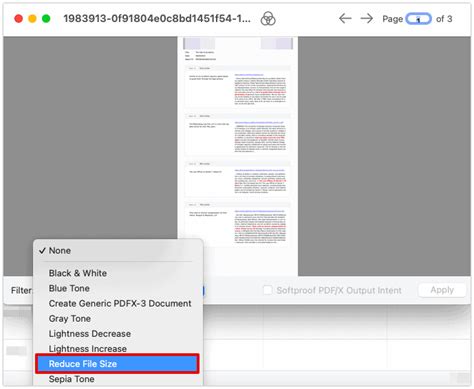474x389 pixels.
Task: Choose Blue Tone filter
Action: point(118,288)
